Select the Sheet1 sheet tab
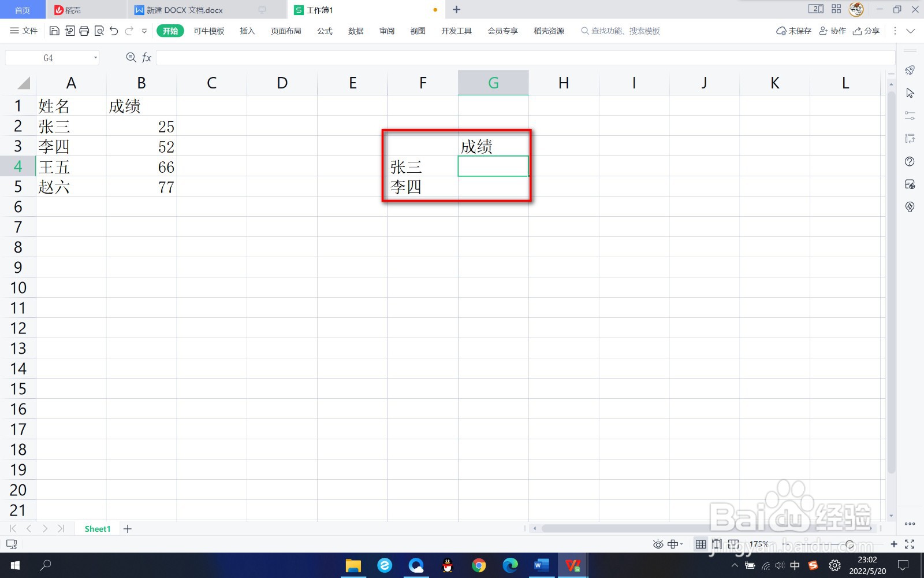Image resolution: width=924 pixels, height=578 pixels. pos(97,529)
